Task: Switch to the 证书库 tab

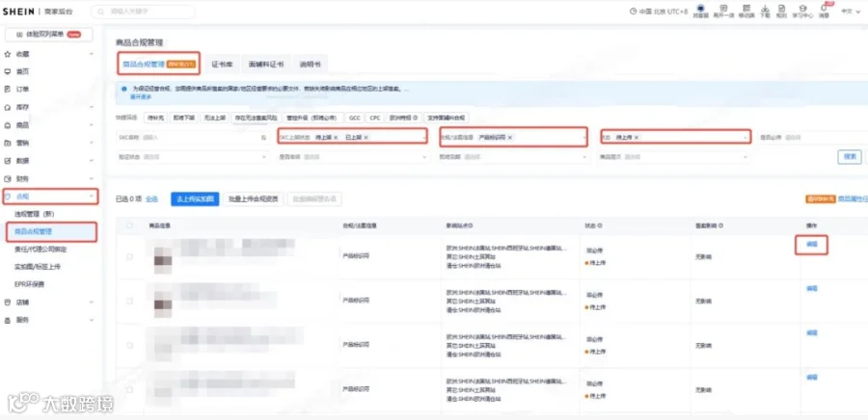Action: pos(222,65)
